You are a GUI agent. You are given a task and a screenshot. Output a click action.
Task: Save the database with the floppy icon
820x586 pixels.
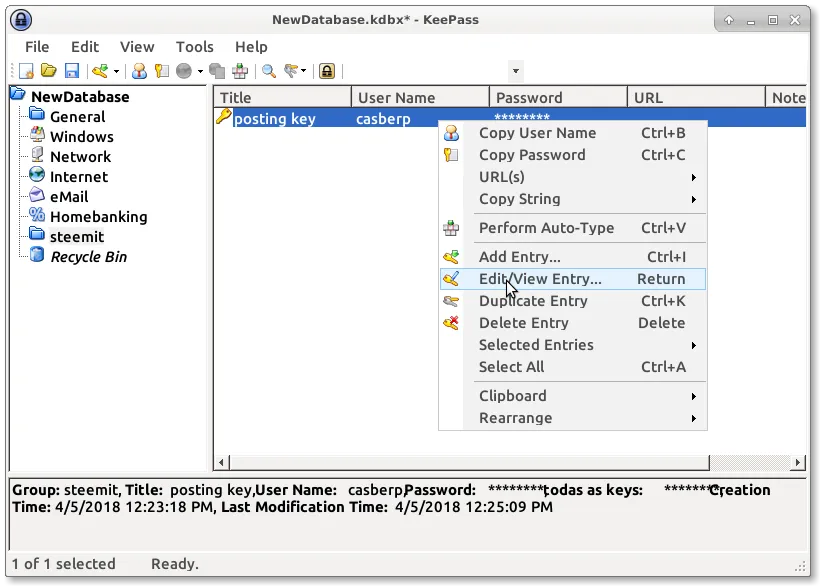tap(71, 71)
